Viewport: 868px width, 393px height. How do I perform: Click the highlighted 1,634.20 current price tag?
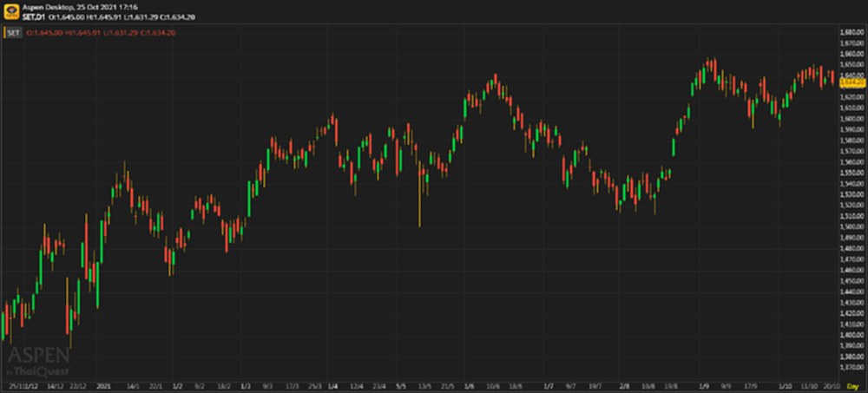(852, 82)
